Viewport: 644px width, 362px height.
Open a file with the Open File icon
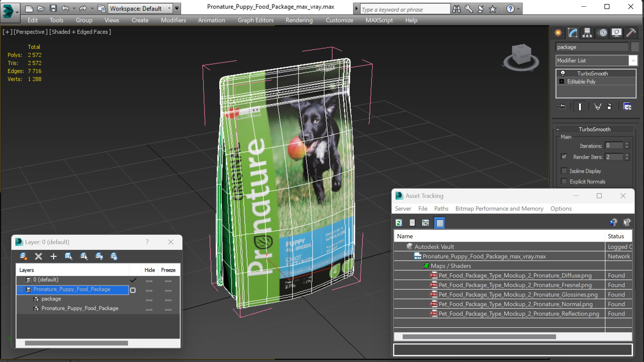(x=41, y=8)
